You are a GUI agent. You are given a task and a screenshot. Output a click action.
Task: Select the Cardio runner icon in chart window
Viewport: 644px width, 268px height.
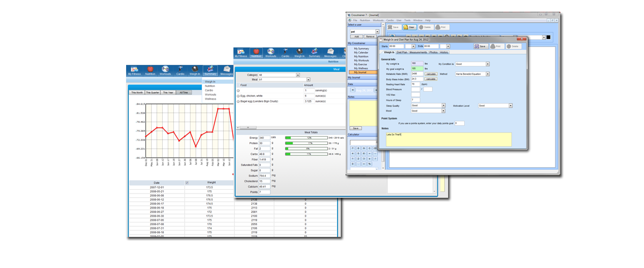pyautogui.click(x=180, y=71)
